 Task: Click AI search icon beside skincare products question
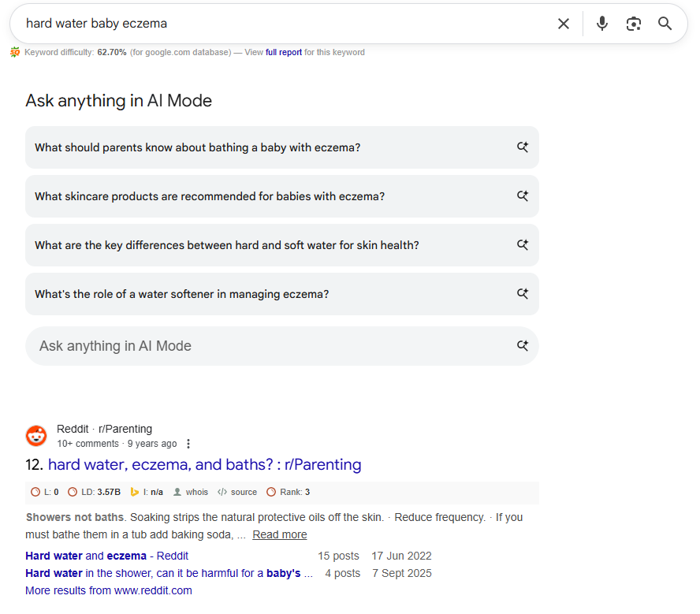pos(523,196)
